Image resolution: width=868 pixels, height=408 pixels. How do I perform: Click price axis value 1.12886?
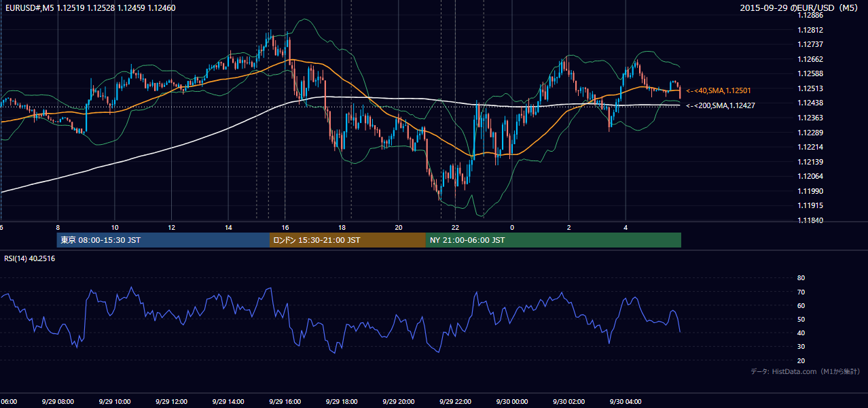tap(811, 15)
